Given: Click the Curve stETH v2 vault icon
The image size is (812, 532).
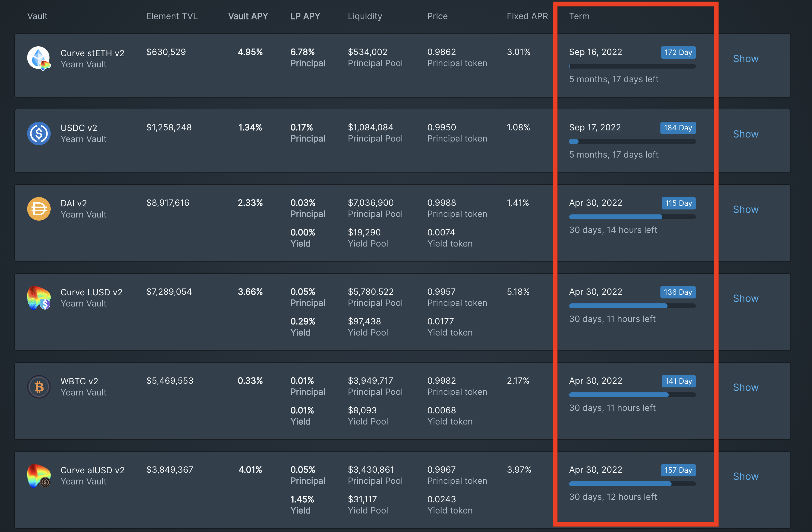Looking at the screenshot, I should pyautogui.click(x=39, y=58).
